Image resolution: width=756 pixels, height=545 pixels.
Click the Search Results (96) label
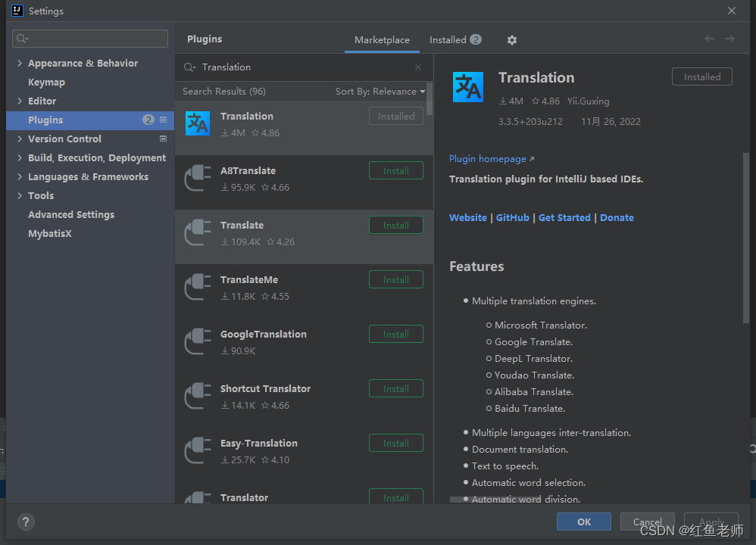tap(224, 92)
